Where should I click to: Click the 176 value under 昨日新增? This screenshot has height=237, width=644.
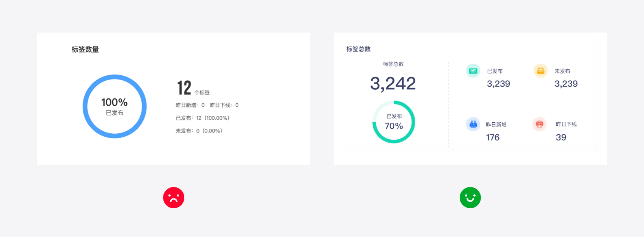(x=493, y=137)
